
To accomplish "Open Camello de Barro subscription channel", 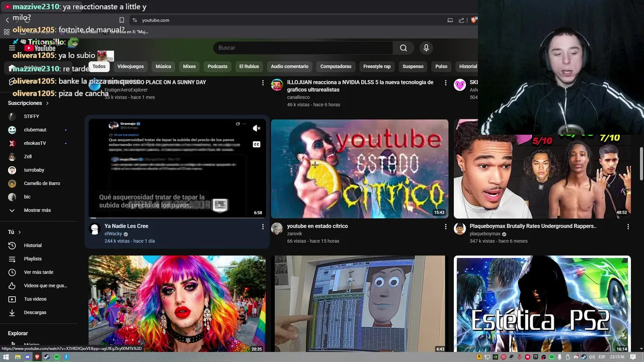I will click(41, 184).
